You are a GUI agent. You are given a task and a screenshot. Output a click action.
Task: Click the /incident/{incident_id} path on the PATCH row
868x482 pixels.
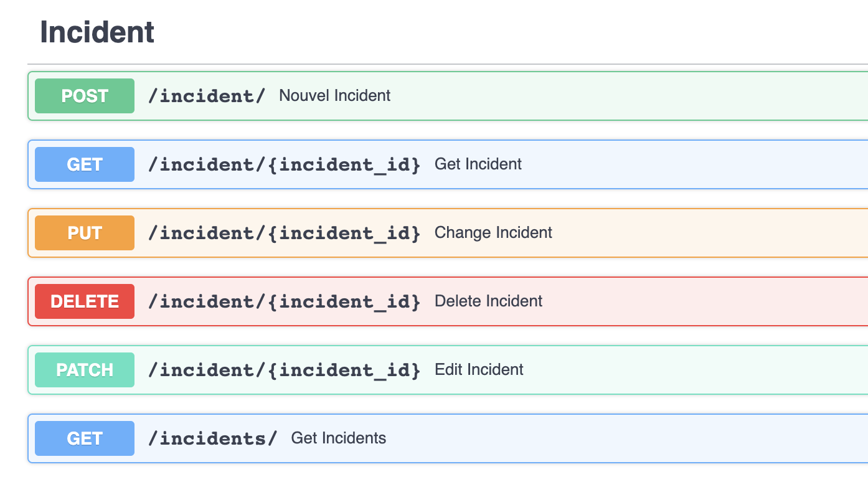(x=285, y=369)
